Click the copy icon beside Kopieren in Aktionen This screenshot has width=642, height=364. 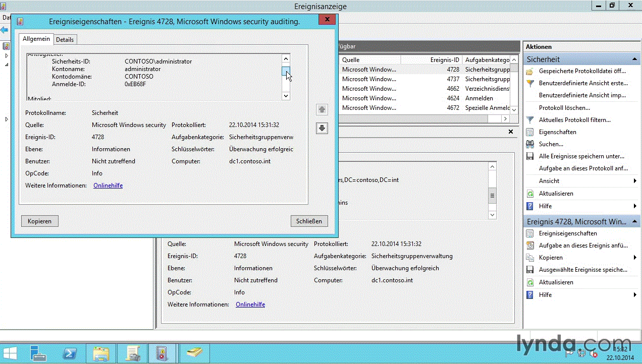point(529,258)
